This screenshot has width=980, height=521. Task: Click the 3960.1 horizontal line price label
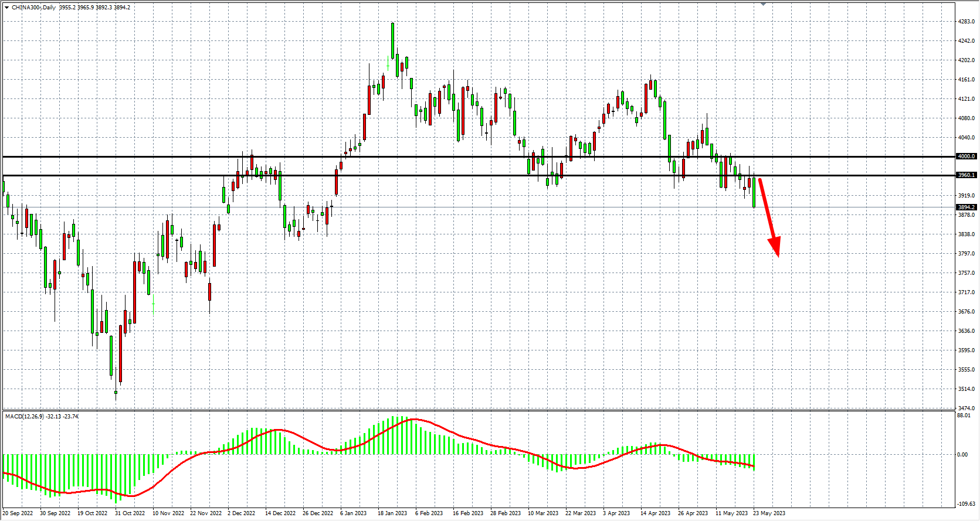coord(966,175)
